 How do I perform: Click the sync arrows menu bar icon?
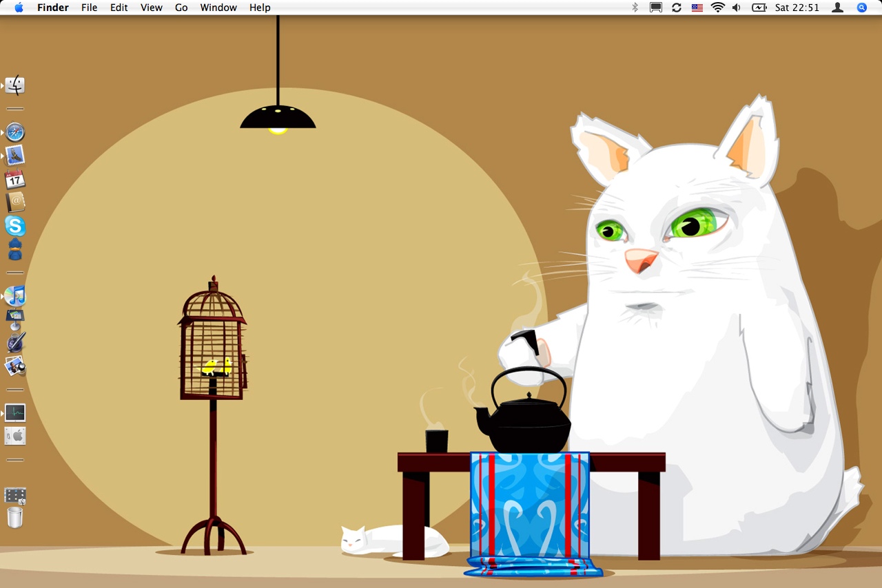[x=677, y=8]
